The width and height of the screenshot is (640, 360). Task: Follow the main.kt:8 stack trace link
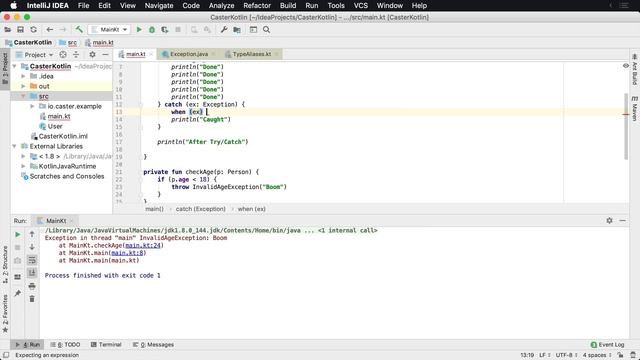pos(127,253)
